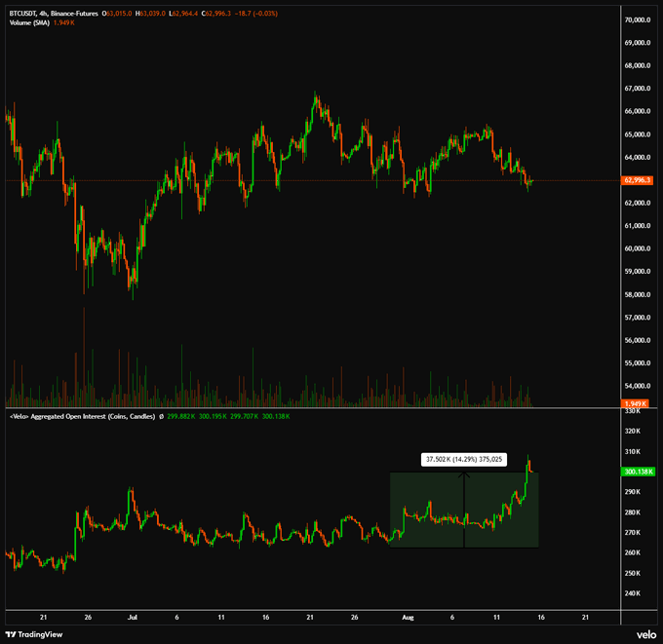Click the 290K open interest axis label
Viewport: 663px width, 644px height.
(x=633, y=492)
